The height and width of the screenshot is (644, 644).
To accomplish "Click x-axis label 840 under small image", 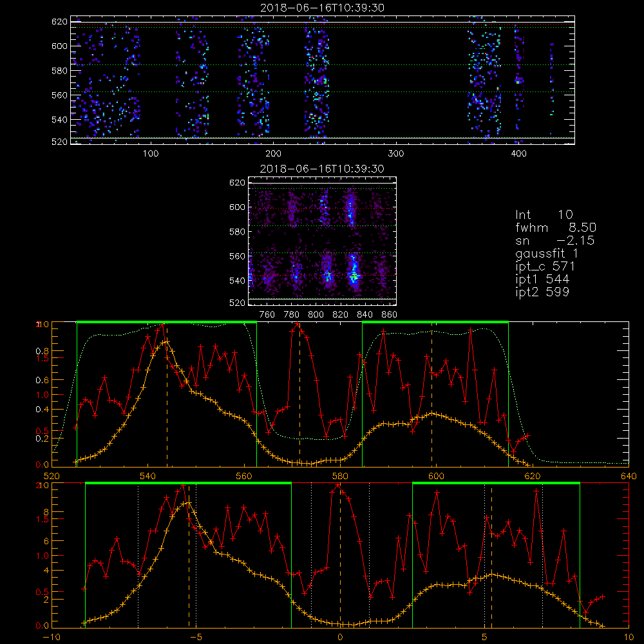I will (x=365, y=315).
